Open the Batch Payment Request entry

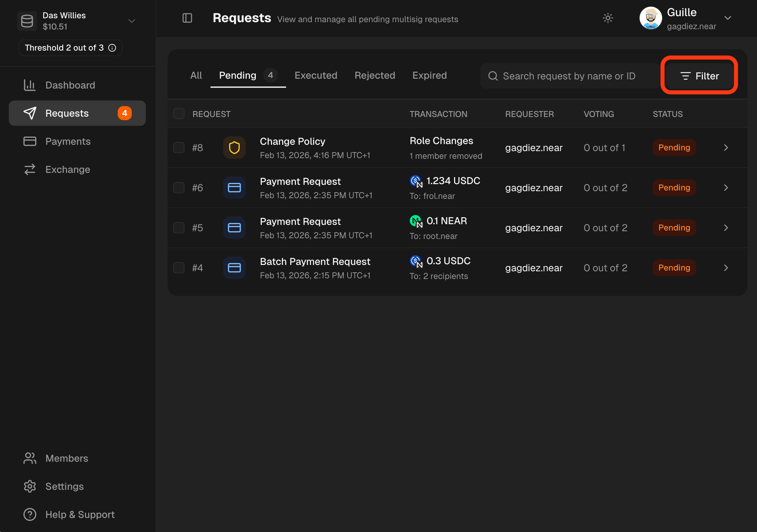[315, 262]
